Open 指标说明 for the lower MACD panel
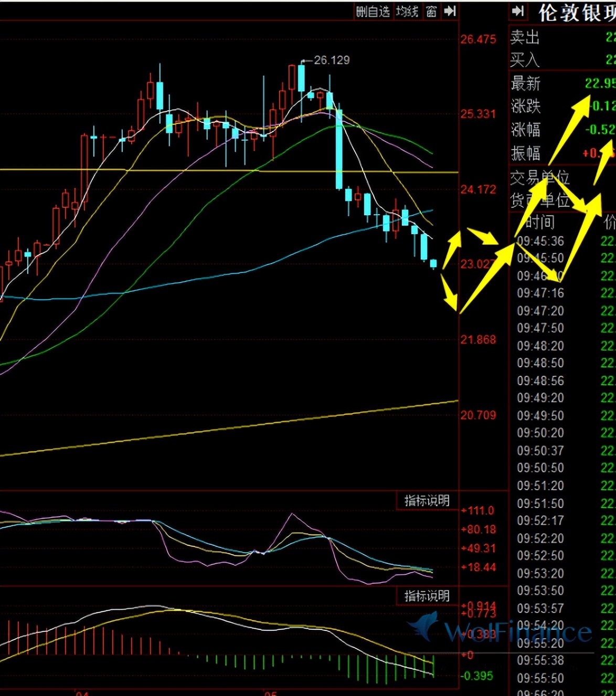Viewport: 616px width, 696px height. point(427,596)
